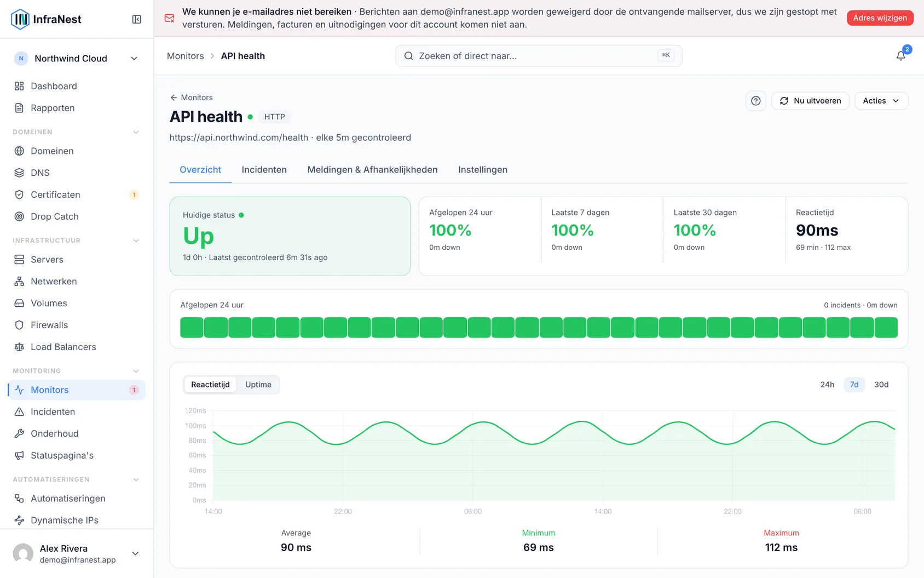Collapse the MONITORING section

point(136,371)
